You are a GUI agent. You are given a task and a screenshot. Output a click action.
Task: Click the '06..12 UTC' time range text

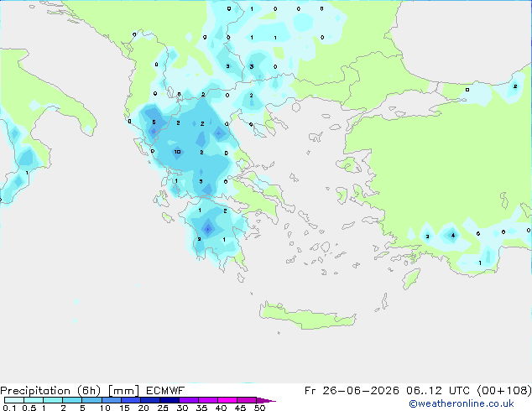[438, 391]
